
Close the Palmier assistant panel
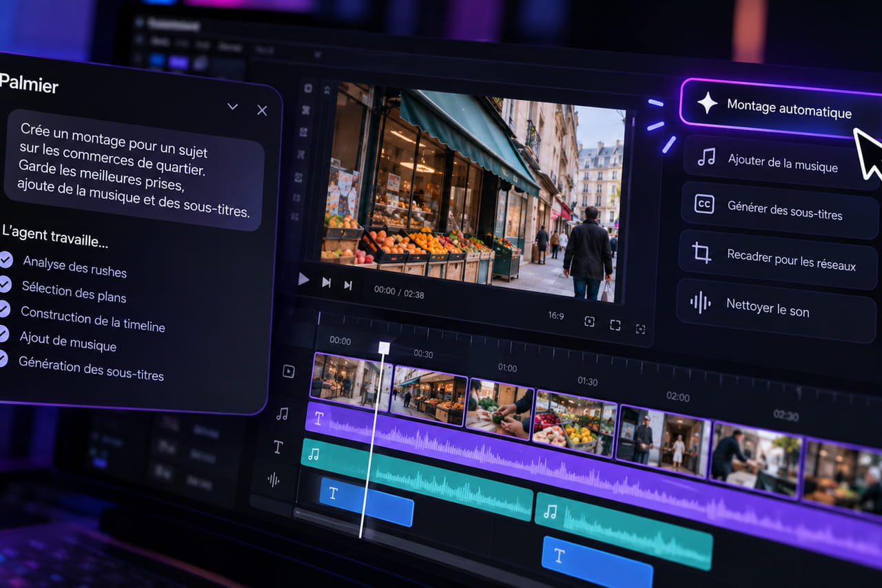pyautogui.click(x=262, y=110)
